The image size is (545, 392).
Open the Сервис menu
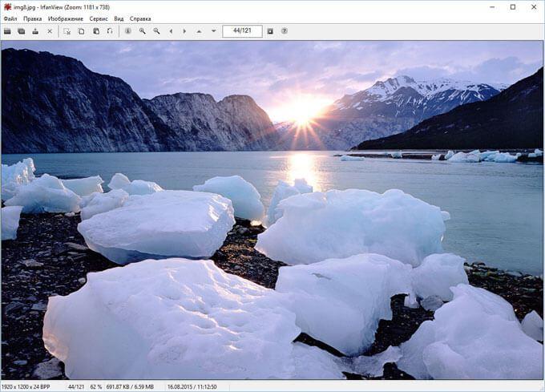99,18
